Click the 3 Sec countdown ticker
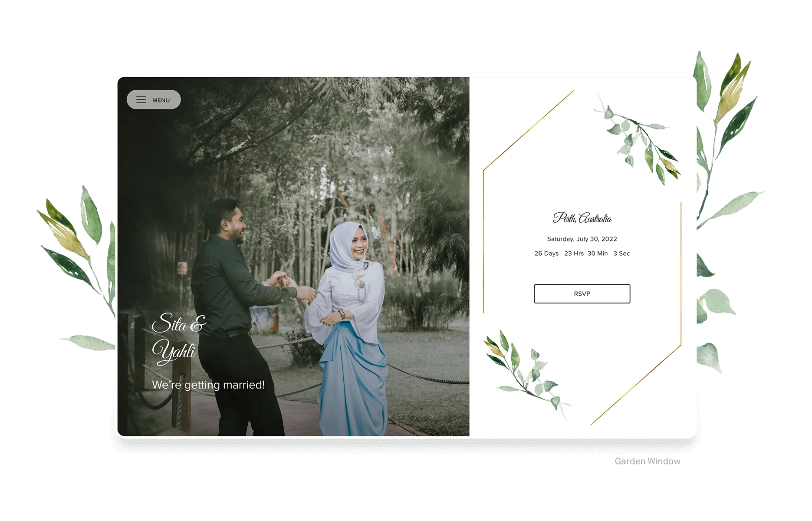 pyautogui.click(x=621, y=254)
